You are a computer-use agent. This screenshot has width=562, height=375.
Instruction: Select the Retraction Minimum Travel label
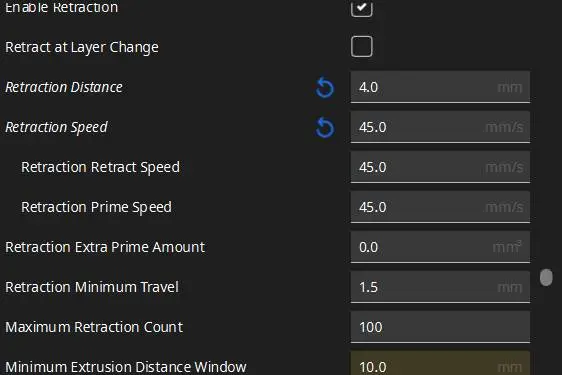pyautogui.click(x=92, y=287)
